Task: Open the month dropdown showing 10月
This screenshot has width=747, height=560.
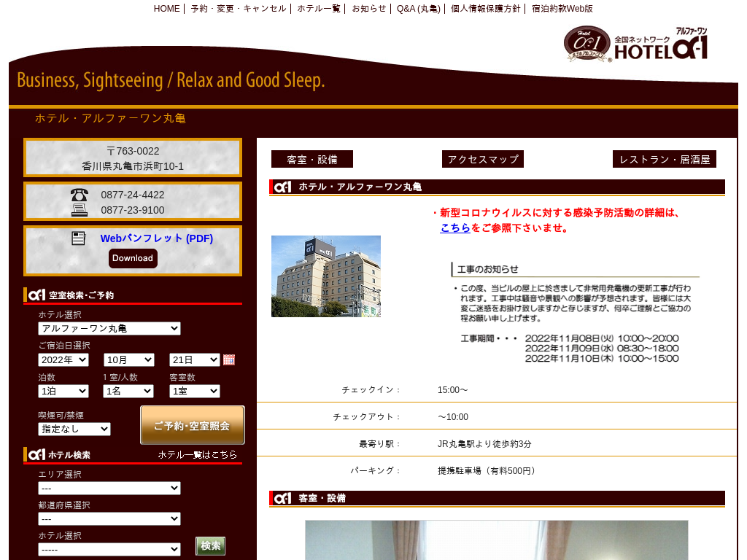Action: [x=129, y=360]
